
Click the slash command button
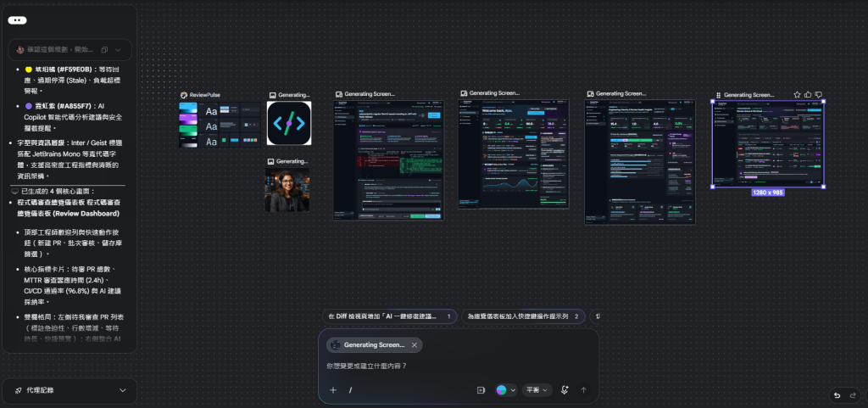(350, 389)
